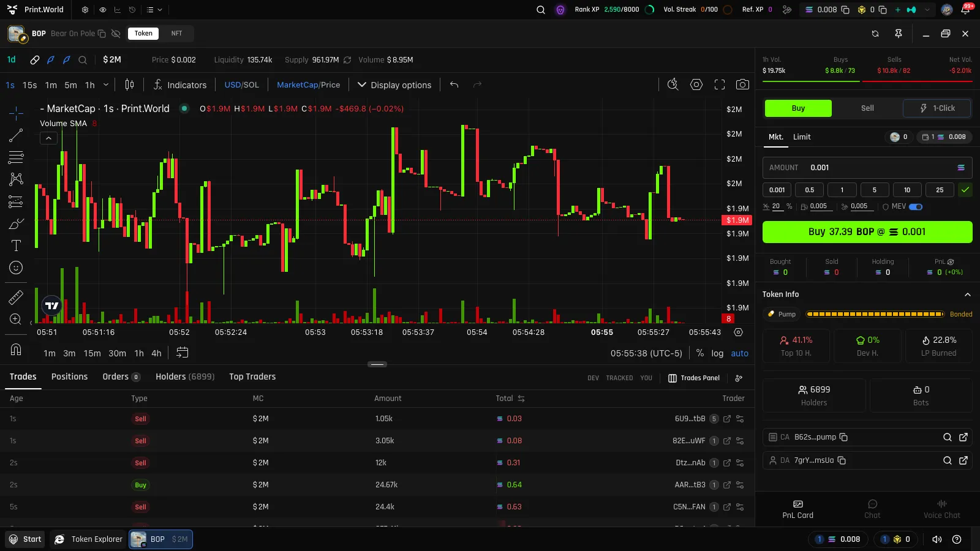Viewport: 980px width, 551px height.
Task: Select the trend line drawing tool
Action: [x=16, y=135]
